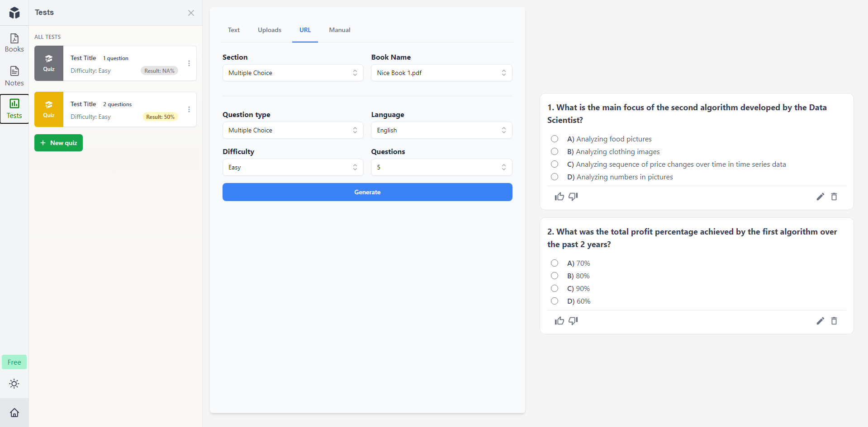Click the home icon at the sidebar bottom
Viewport: 868px width, 427px height.
tap(14, 413)
